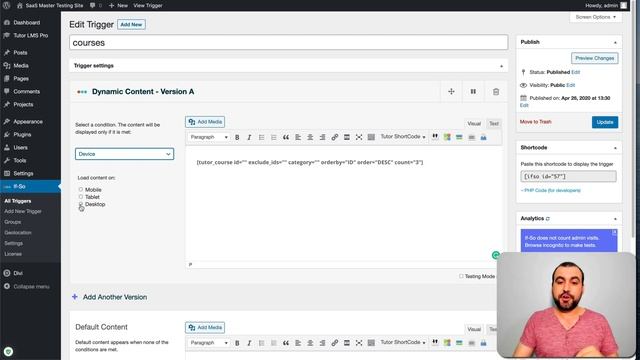Collapse the Analytics panel
This screenshot has height=360, width=640.
pyautogui.click(x=615, y=219)
